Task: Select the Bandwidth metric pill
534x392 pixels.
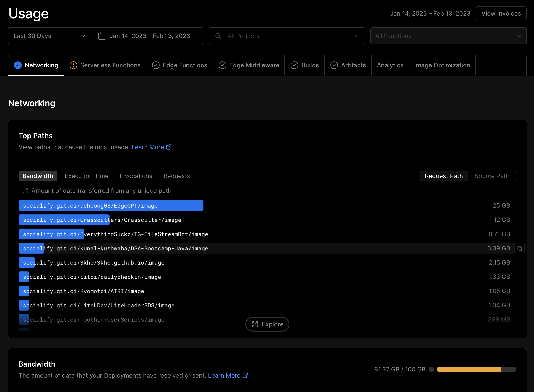Action: (x=38, y=176)
